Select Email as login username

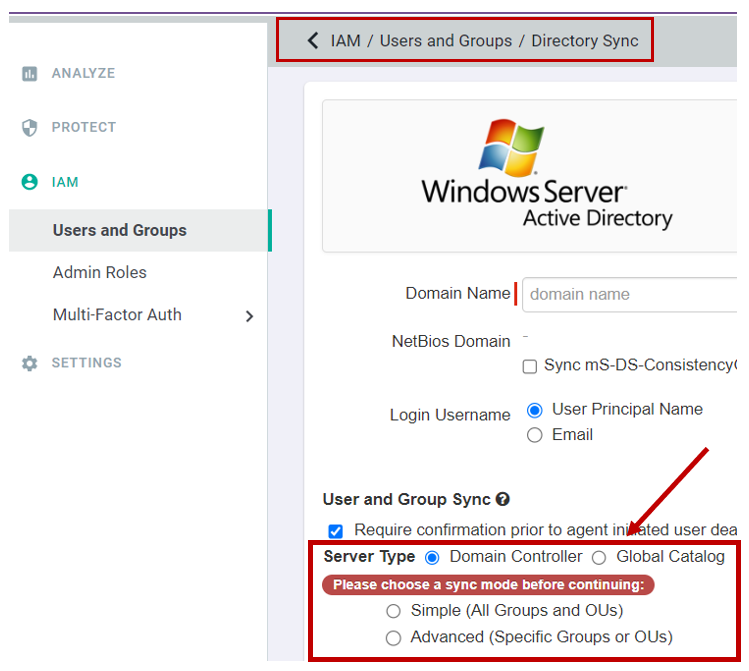pyautogui.click(x=535, y=435)
